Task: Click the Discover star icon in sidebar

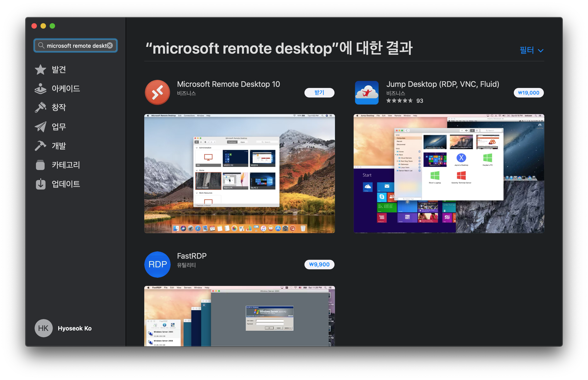Action: point(40,70)
